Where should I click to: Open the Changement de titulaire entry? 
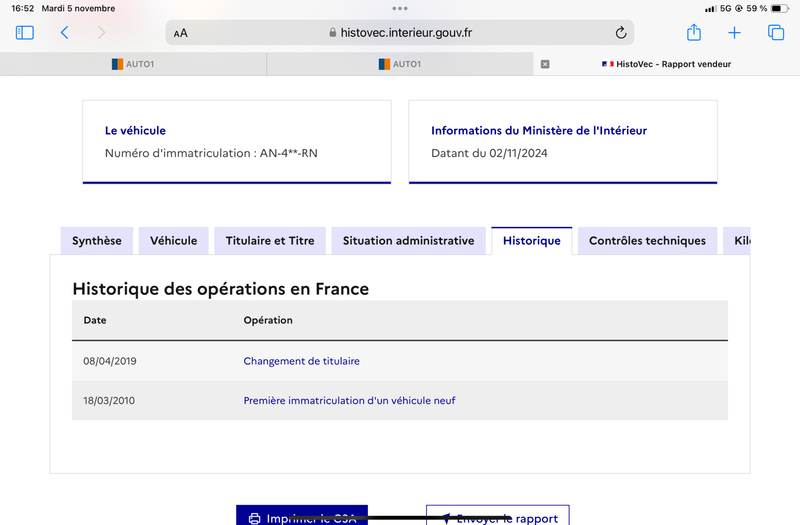[x=302, y=361]
